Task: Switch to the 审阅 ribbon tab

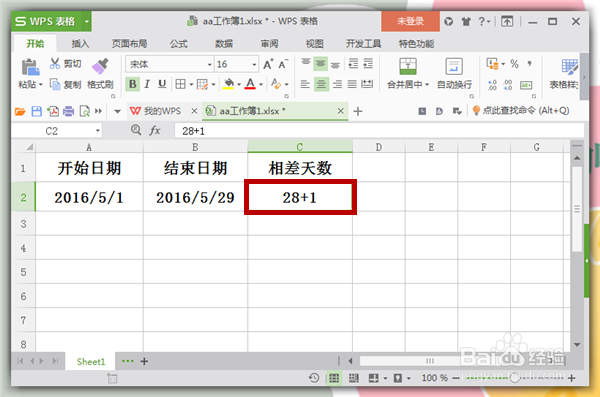Action: [x=269, y=44]
